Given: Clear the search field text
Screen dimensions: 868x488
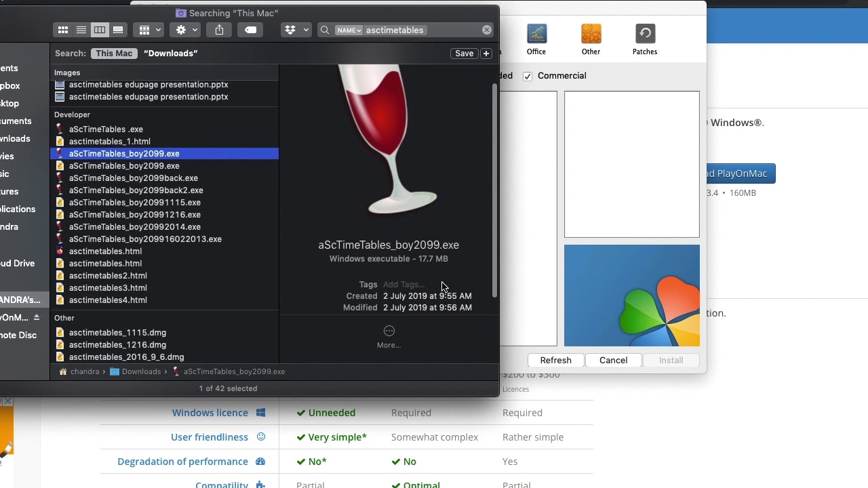Looking at the screenshot, I should pyautogui.click(x=487, y=30).
